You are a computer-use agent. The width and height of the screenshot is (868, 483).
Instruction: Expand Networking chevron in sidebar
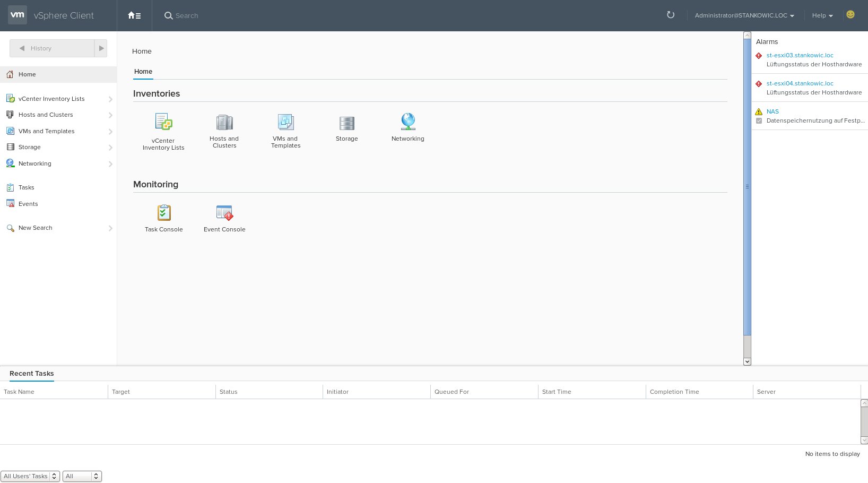click(x=110, y=164)
